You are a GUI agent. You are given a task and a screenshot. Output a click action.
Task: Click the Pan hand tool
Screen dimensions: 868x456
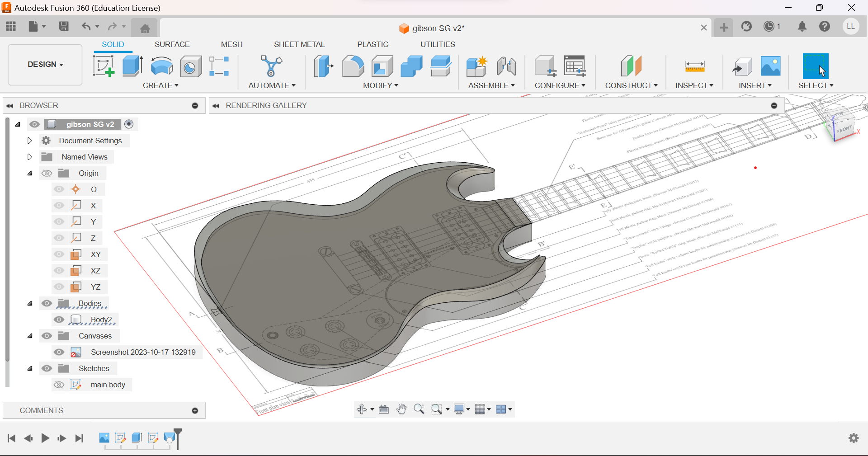click(401, 409)
